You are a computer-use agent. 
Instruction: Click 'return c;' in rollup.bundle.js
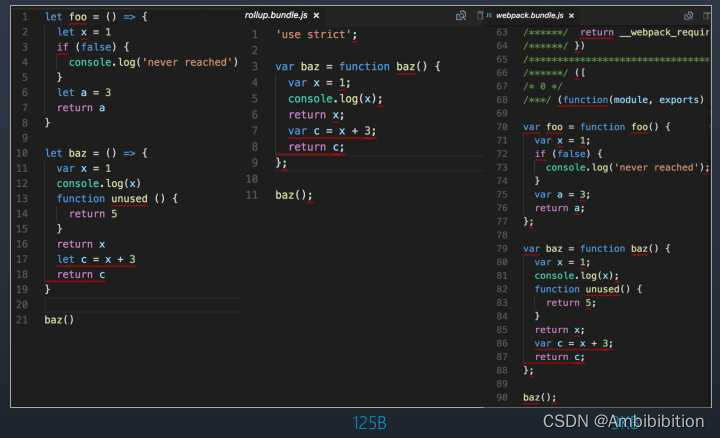point(316,147)
